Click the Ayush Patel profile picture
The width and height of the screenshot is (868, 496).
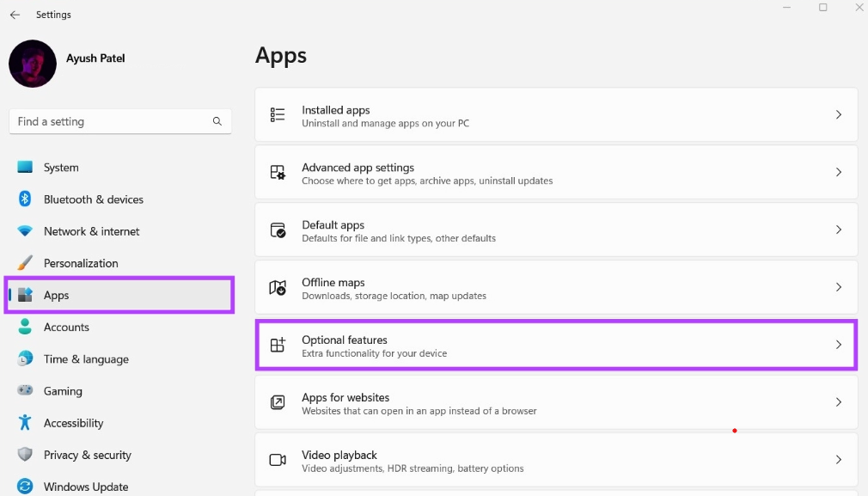(x=33, y=64)
